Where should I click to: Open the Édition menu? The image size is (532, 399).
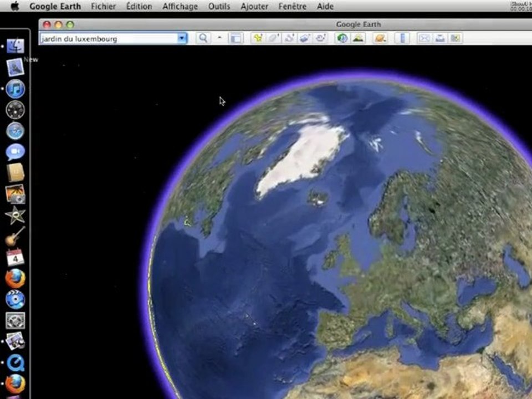click(139, 6)
